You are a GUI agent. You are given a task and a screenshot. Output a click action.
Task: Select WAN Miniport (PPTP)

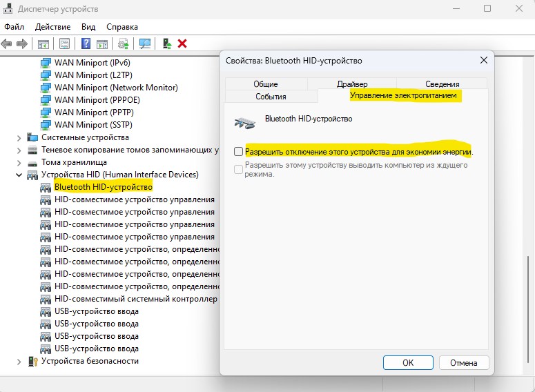[94, 112]
